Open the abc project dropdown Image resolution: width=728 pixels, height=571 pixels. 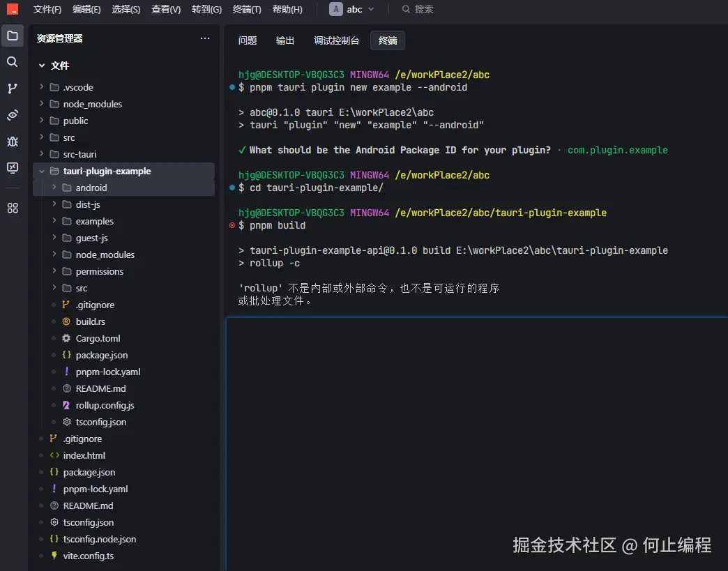(351, 9)
